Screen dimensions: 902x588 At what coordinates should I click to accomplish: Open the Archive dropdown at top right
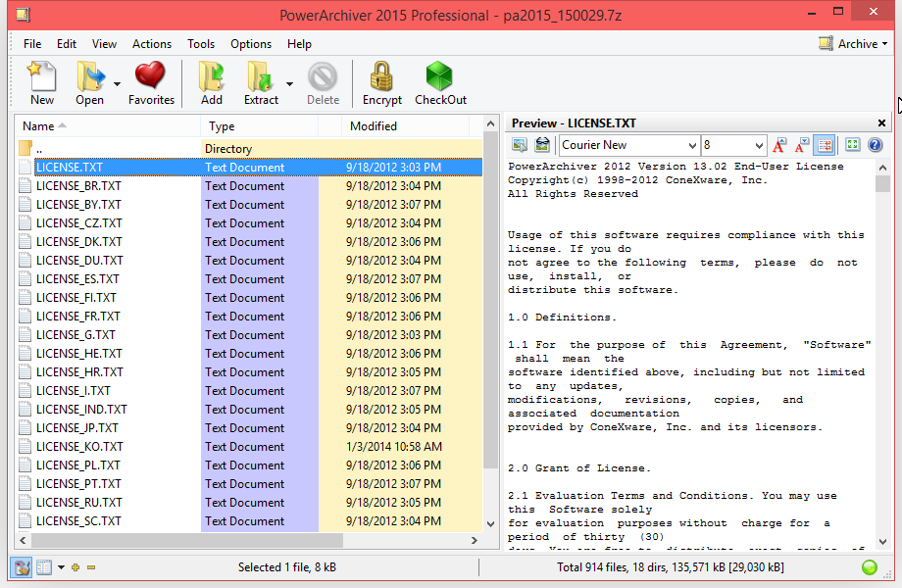click(853, 44)
